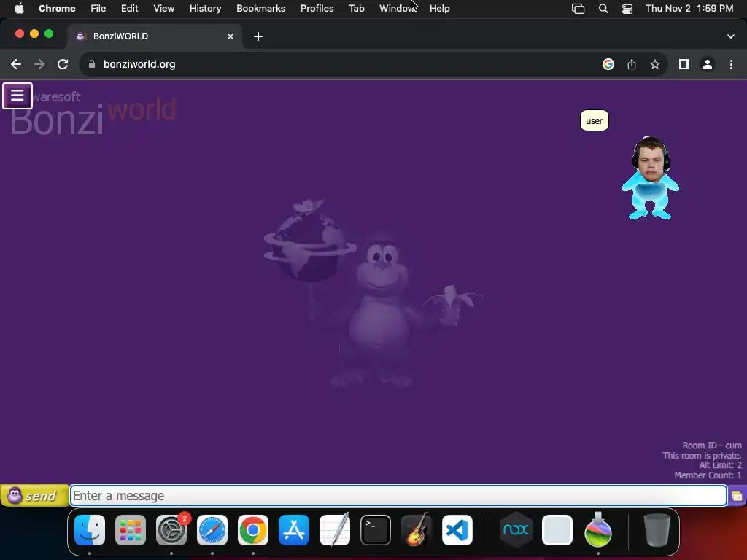This screenshot has height=560, width=747.
Task: Click 'This room is private.' text
Action: 702,456
